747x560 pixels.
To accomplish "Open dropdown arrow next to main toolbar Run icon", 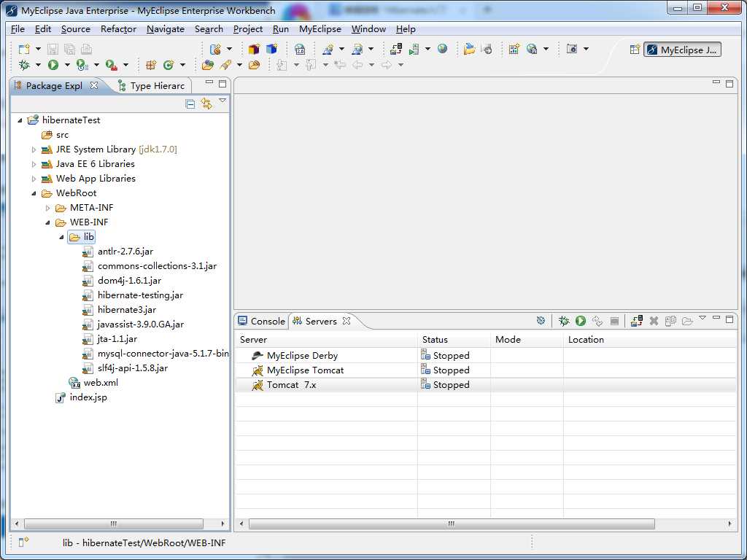I will [x=67, y=65].
